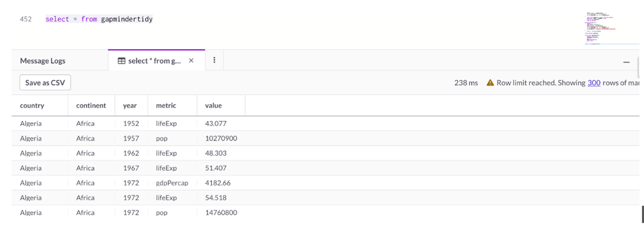Select the cell with value 10270900
The width and height of the screenshot is (644, 230).
[221, 138]
